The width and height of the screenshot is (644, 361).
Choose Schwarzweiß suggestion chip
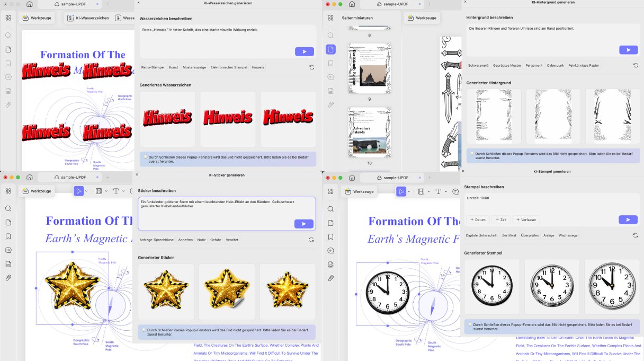[478, 65]
